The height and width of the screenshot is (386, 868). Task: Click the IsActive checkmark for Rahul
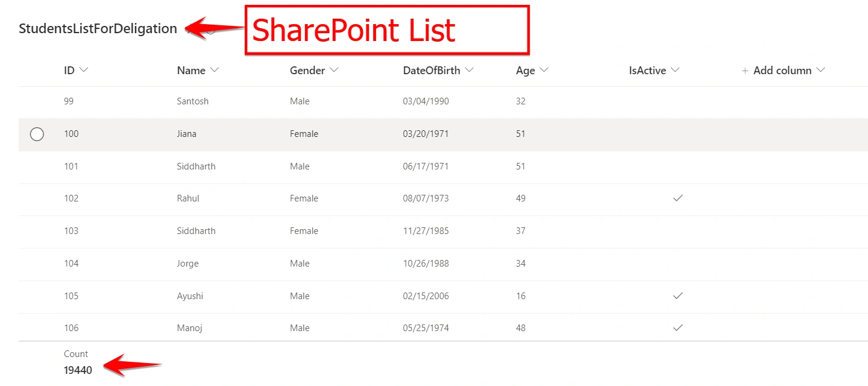tap(678, 198)
